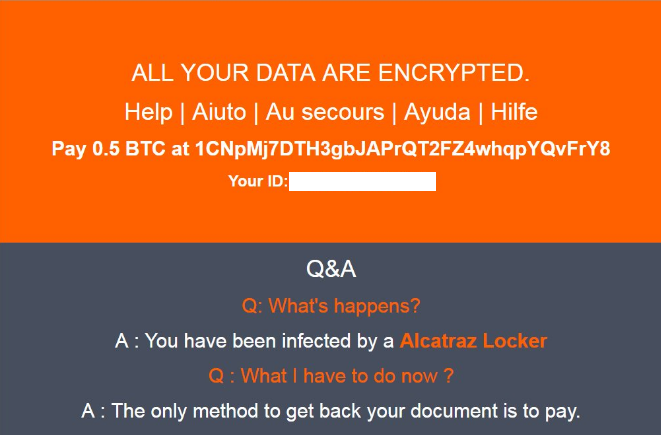Open the Au secours language link
The height and width of the screenshot is (435, 661).
324,111
